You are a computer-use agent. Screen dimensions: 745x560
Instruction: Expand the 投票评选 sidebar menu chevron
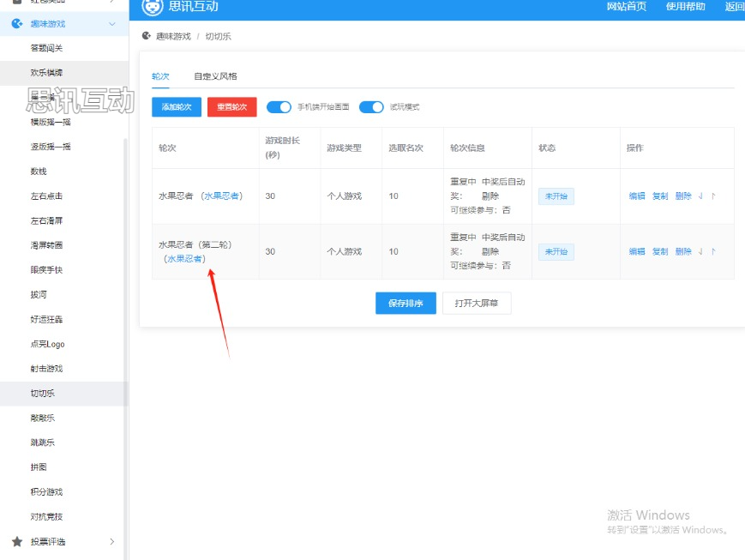pyautogui.click(x=112, y=541)
